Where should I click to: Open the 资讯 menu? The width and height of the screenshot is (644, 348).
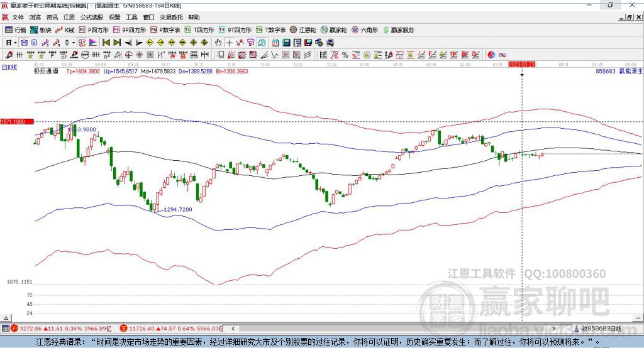(52, 17)
